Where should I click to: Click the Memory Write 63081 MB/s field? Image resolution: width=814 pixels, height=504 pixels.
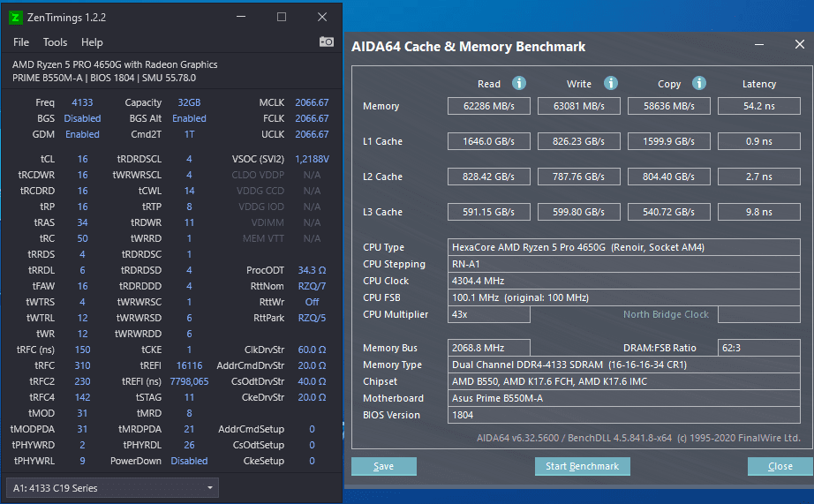579,106
